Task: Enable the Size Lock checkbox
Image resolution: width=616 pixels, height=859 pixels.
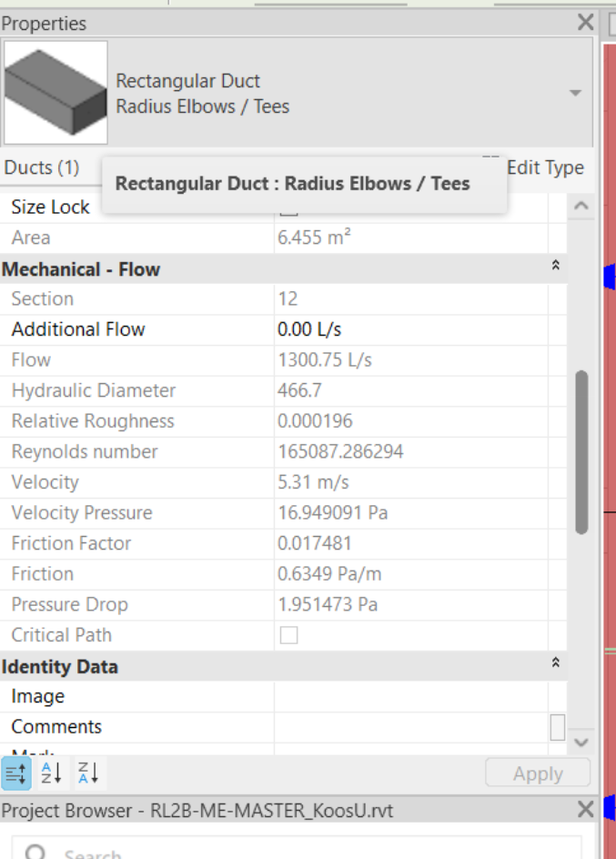Action: click(x=288, y=207)
